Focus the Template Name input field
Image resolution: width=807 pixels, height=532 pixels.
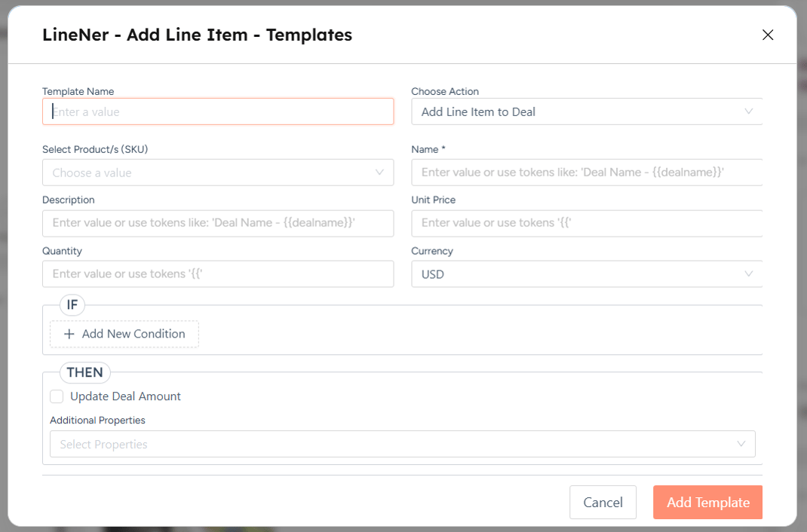[x=218, y=112]
